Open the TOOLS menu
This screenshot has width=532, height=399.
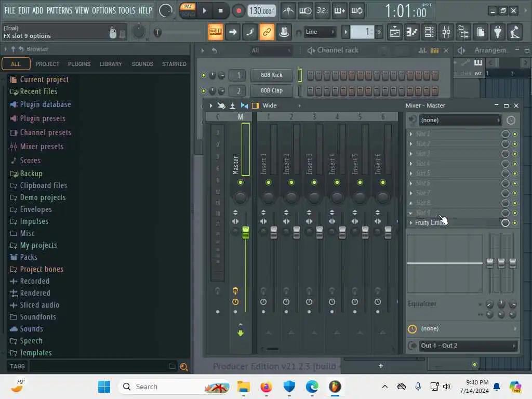pos(127,10)
